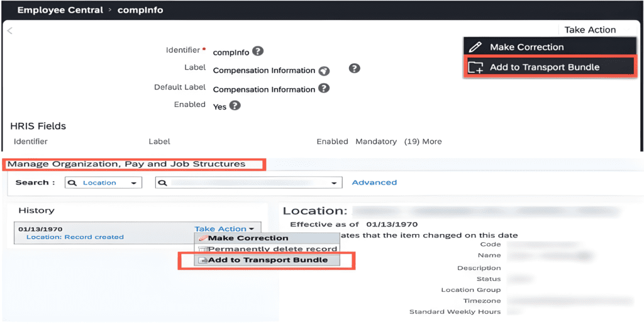The width and height of the screenshot is (644, 331).
Task: Choose Permanently delete record
Action: [x=267, y=249]
